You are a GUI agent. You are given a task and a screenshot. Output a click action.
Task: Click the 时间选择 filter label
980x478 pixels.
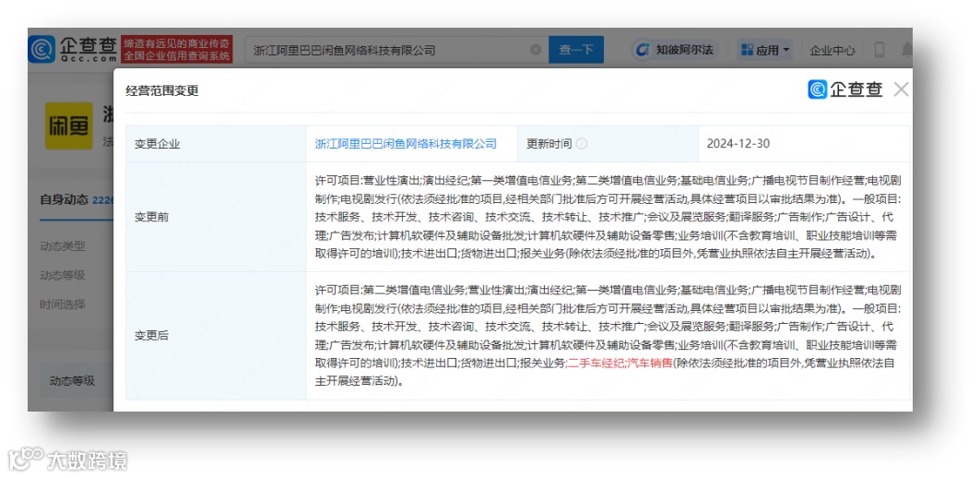click(x=63, y=305)
